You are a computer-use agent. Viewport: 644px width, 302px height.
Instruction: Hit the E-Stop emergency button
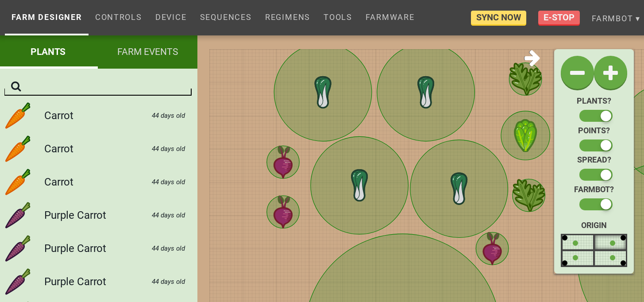pos(559,18)
